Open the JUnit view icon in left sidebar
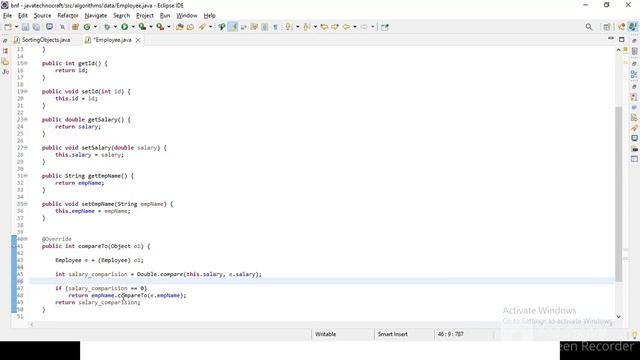640x360 pixels. pyautogui.click(x=5, y=72)
